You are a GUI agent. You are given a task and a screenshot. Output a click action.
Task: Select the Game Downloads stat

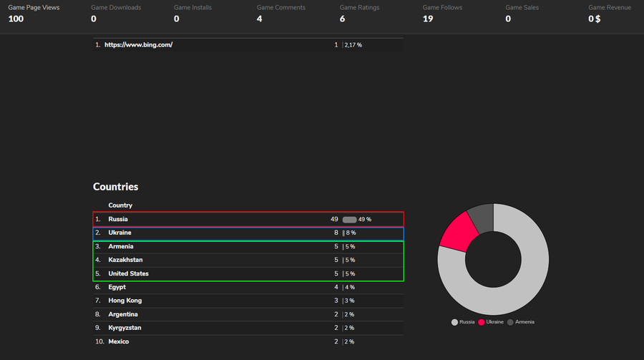116,13
